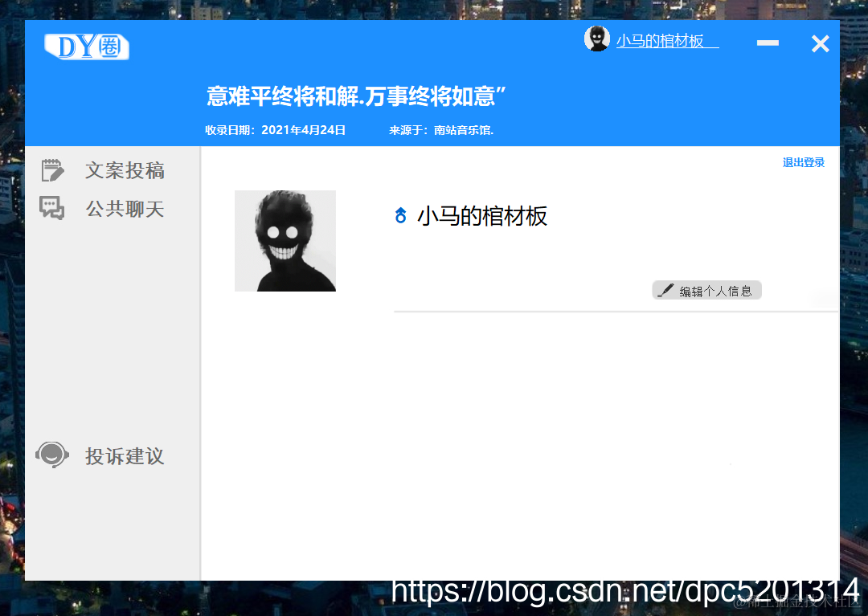Open 公共聊天 via the chat bubbles icon
The image size is (868, 616).
coord(51,208)
